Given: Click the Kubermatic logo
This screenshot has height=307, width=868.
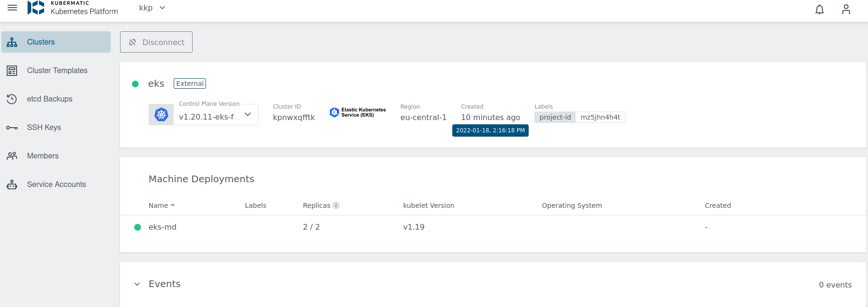Looking at the screenshot, I should coord(36,8).
